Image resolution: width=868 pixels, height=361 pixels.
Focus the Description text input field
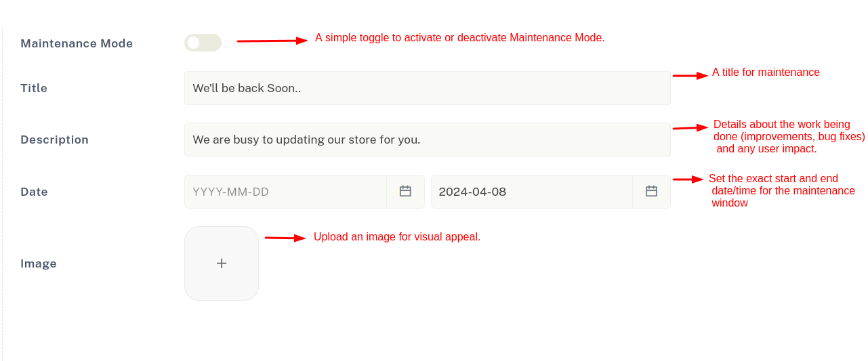pos(427,140)
